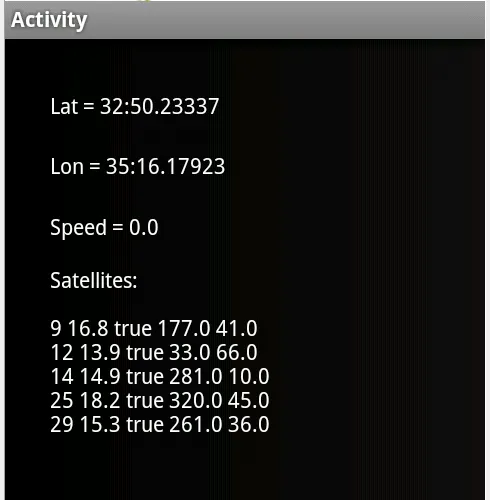Click elevation 66.0 of satellite 12
The image size is (490, 500).
(x=237, y=352)
